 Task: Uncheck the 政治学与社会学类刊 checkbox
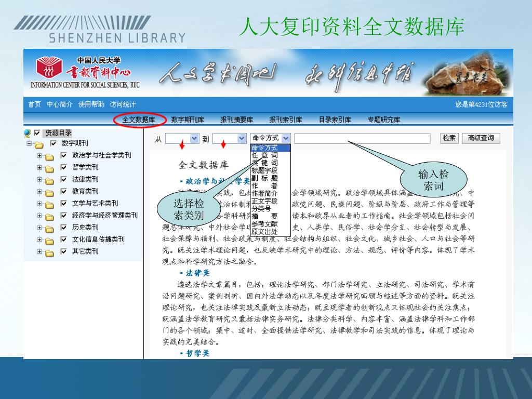point(63,155)
